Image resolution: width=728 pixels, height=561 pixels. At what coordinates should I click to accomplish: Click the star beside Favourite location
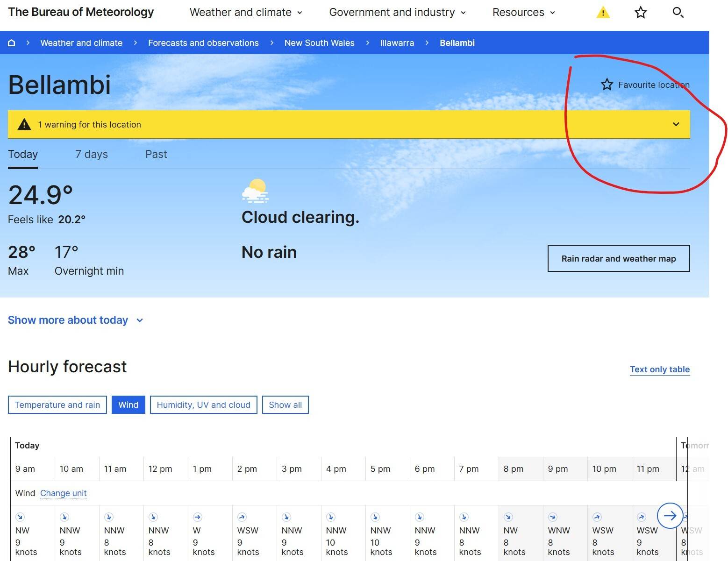pyautogui.click(x=607, y=85)
